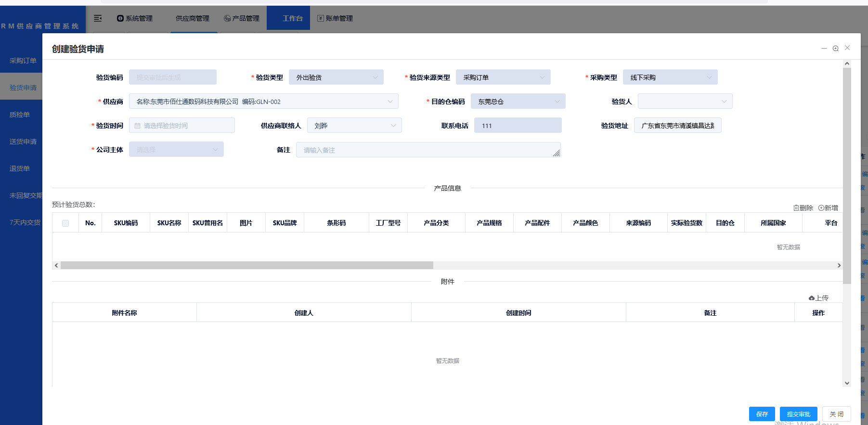Switch to the 工作台 tab

click(x=288, y=18)
